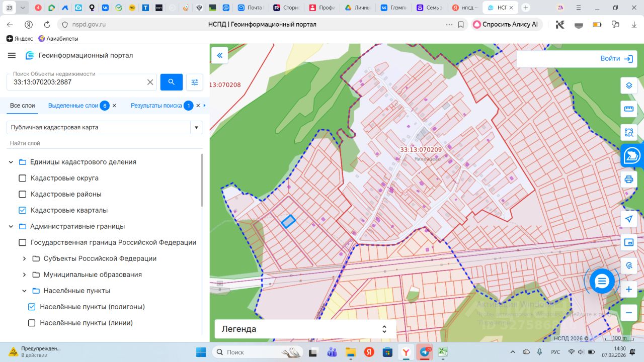This screenshot has height=362, width=644.
Task: Zoom in the map with plus button
Action: [628, 290]
